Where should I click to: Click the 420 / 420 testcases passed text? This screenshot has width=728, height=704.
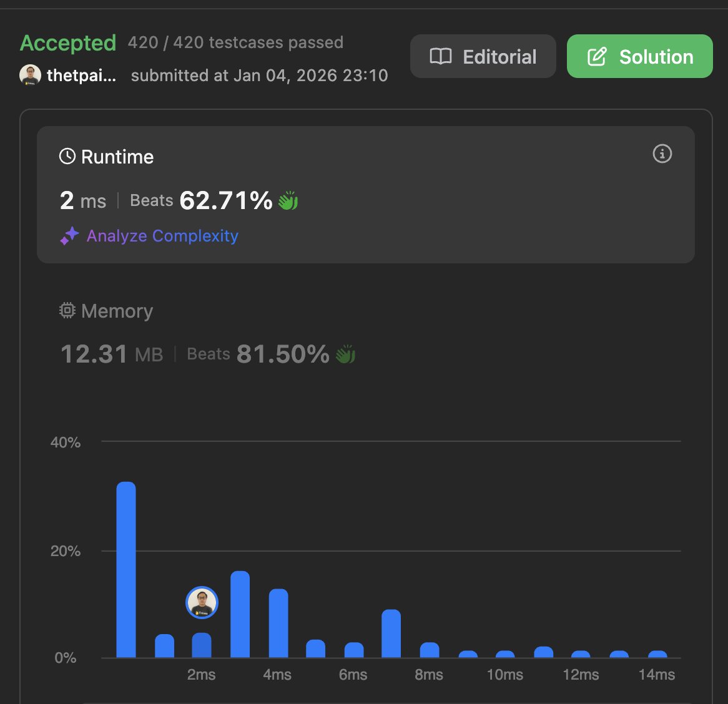click(x=234, y=42)
